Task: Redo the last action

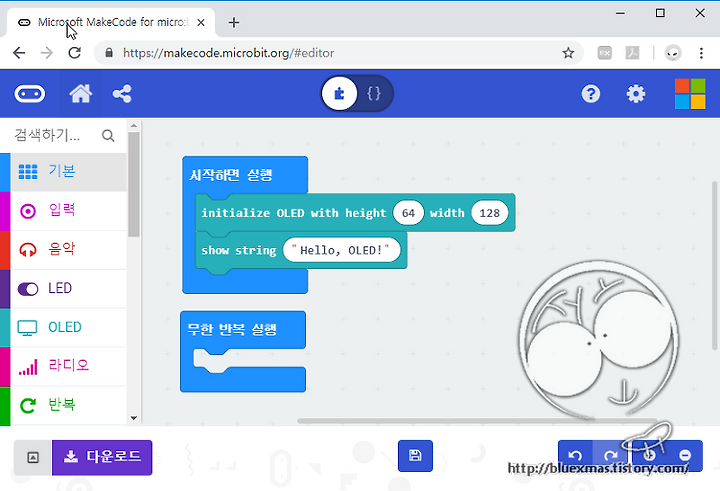Action: tap(610, 456)
